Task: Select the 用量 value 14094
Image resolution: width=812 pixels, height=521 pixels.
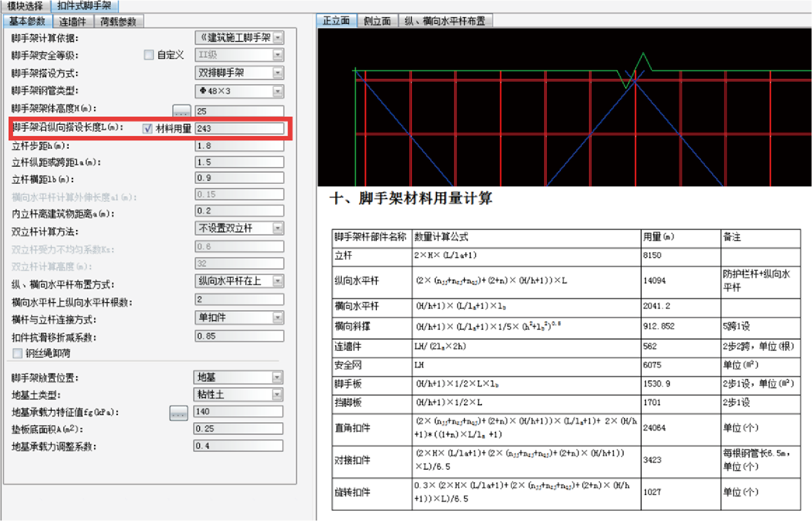Action: point(654,281)
